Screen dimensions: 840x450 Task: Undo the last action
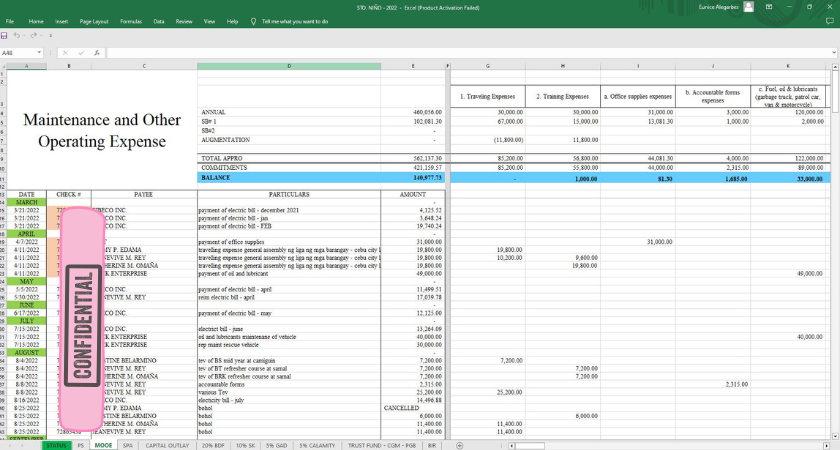pyautogui.click(x=19, y=36)
